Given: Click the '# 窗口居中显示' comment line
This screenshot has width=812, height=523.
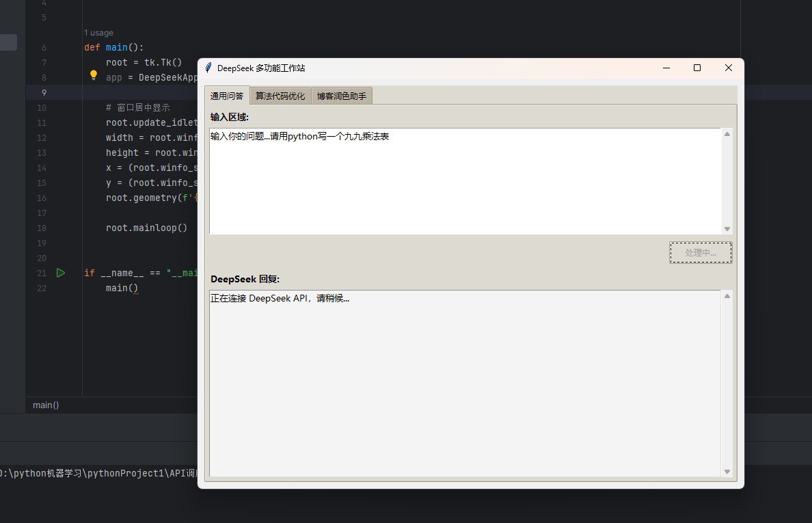Looking at the screenshot, I should [x=138, y=108].
